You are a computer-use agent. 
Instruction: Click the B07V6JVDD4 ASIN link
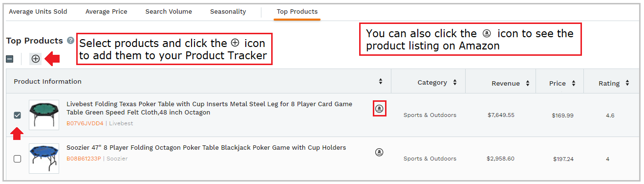click(85, 123)
